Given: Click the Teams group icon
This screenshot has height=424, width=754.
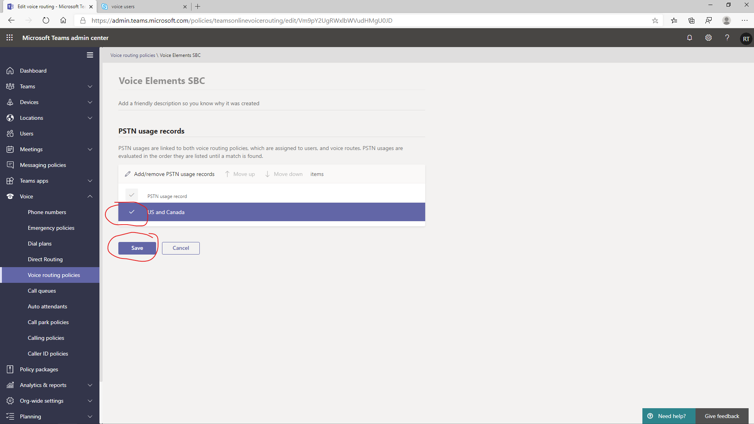Looking at the screenshot, I should (10, 87).
